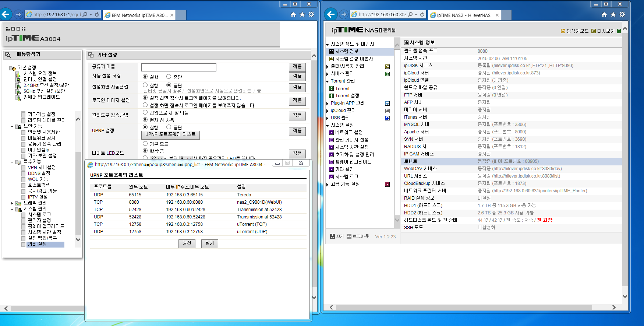644x326 pixels.
Task: Click the icon at the end of the Plug-in APP 관리 row
Action: [388, 104]
